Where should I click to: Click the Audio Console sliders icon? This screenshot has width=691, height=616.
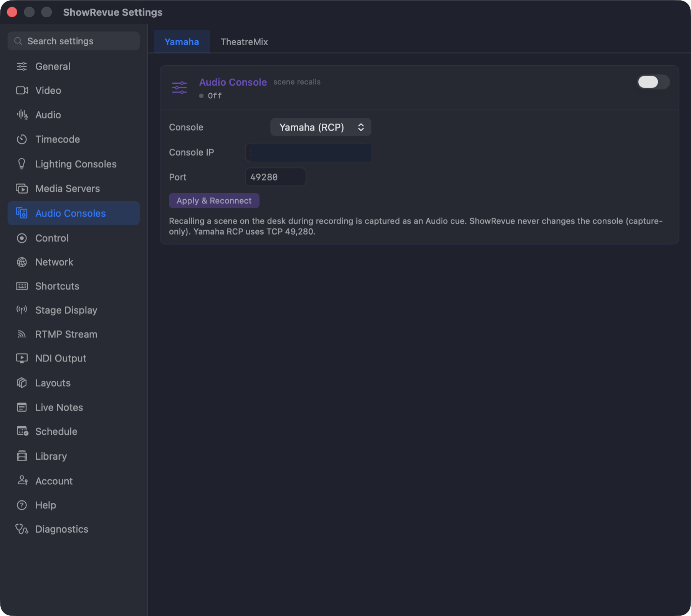(179, 88)
